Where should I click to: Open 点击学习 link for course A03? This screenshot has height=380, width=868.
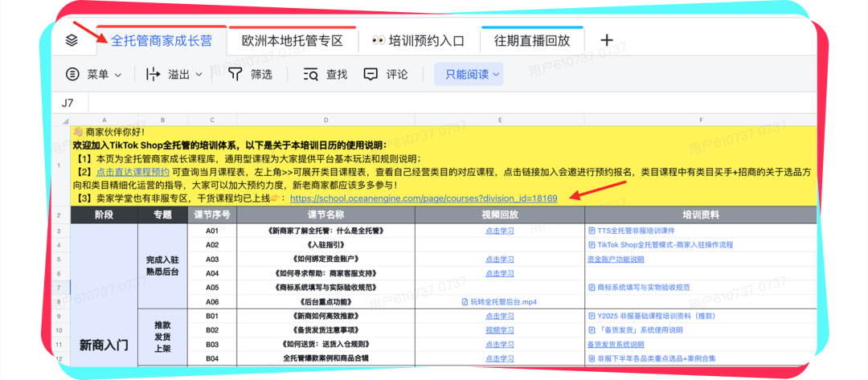coord(499,259)
